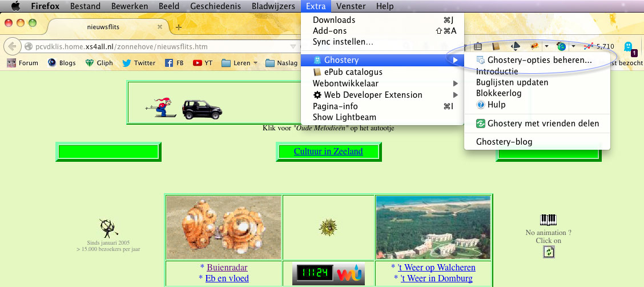Open the YT YouTube bookmark
644x287 pixels.
click(203, 63)
